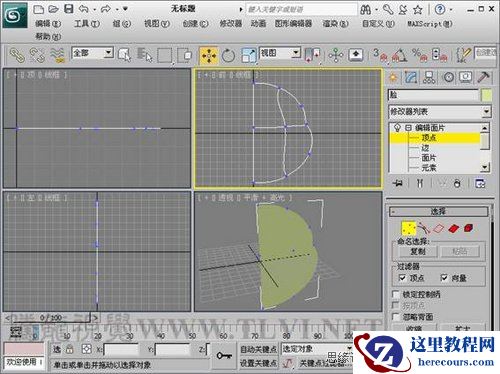Click the Pin Stack icon
This screenshot has height=374, width=500.
click(398, 183)
